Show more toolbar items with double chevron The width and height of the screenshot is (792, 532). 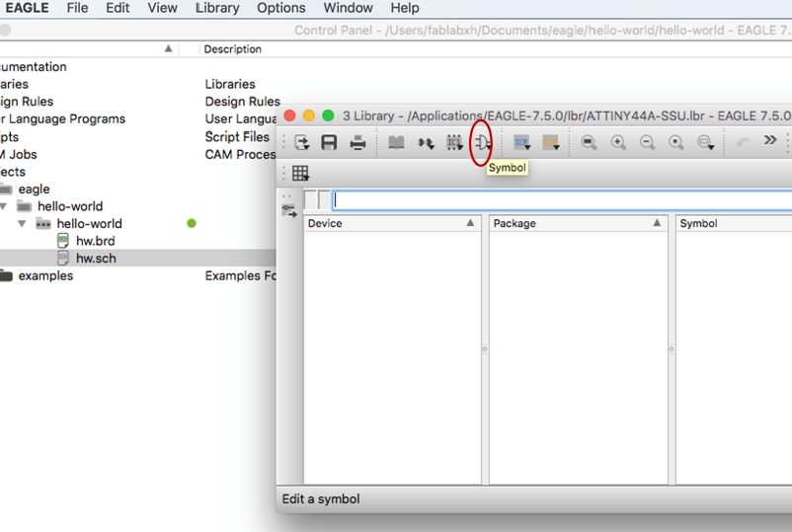769,140
